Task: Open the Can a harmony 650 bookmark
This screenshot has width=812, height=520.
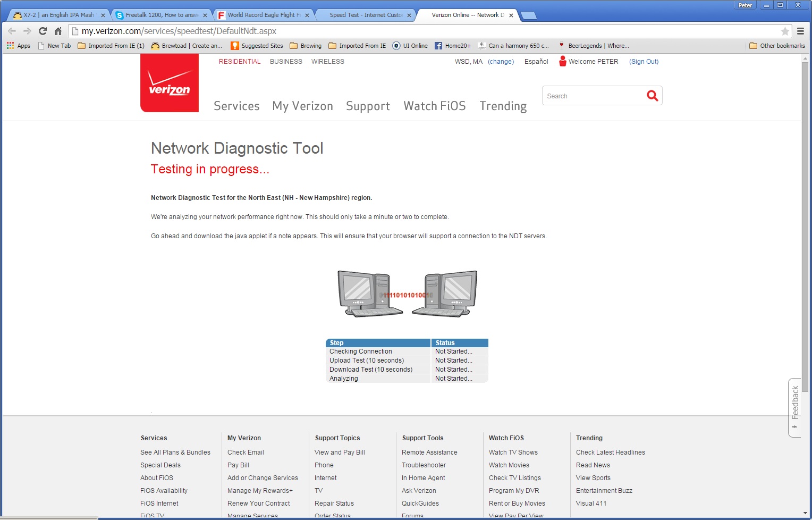Action: point(513,46)
